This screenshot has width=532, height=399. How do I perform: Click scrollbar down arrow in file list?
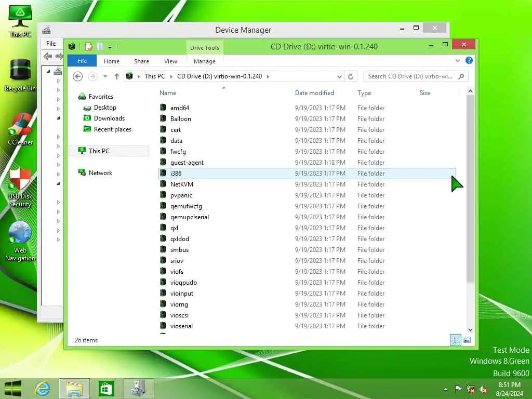pyautogui.click(x=470, y=329)
